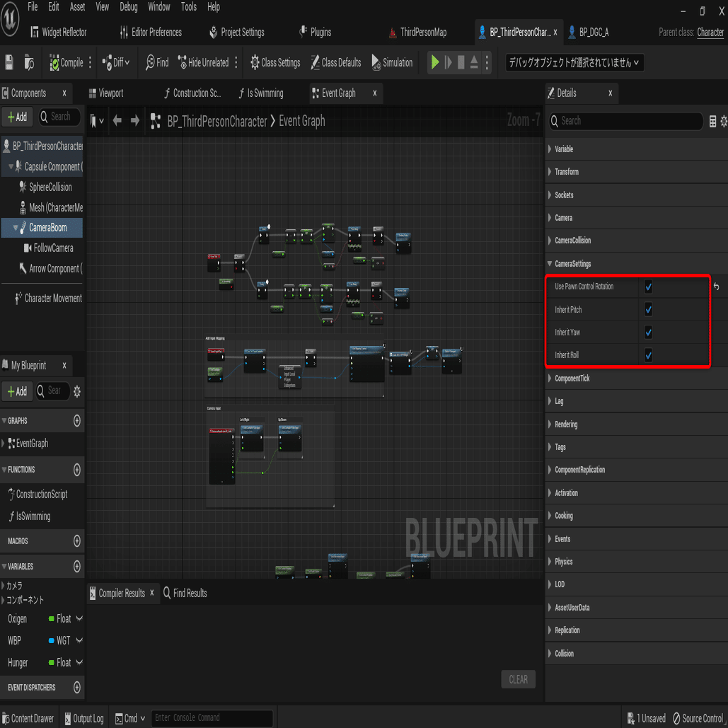Add new macro with plus icon
This screenshot has width=728, height=728.
[77, 541]
